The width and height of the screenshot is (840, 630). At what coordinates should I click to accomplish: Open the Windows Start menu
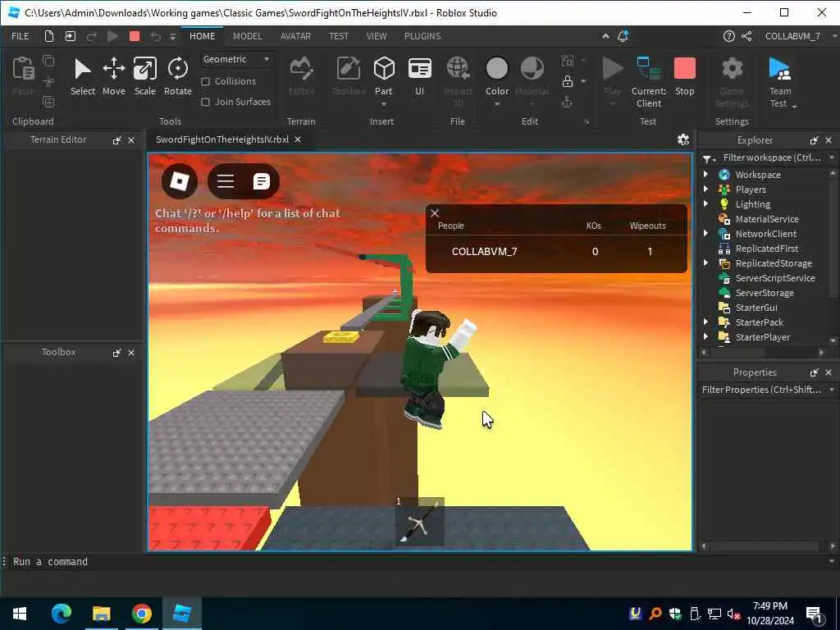(20, 614)
